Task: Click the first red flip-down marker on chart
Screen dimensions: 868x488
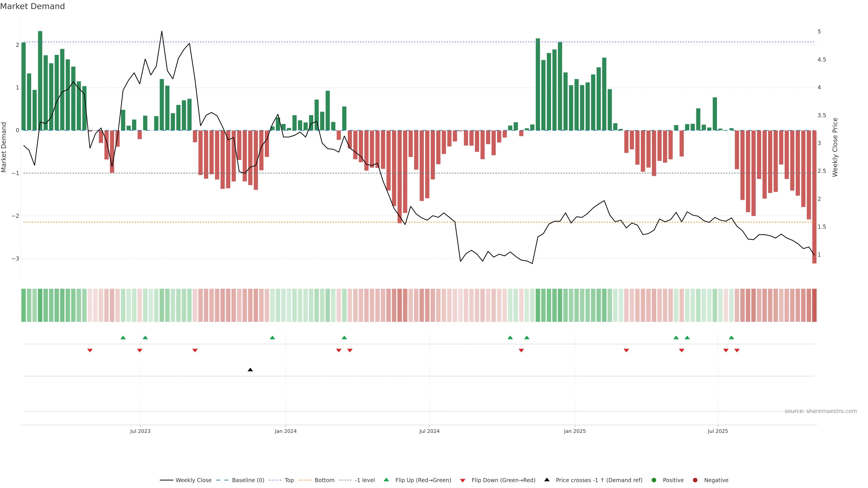Action: pos(90,351)
